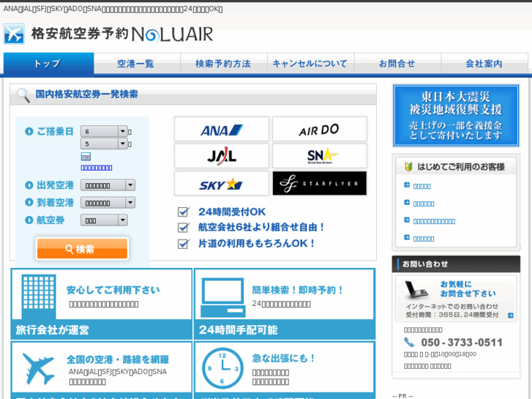Click the clock icon in 急な出張にも card

coord(222,368)
